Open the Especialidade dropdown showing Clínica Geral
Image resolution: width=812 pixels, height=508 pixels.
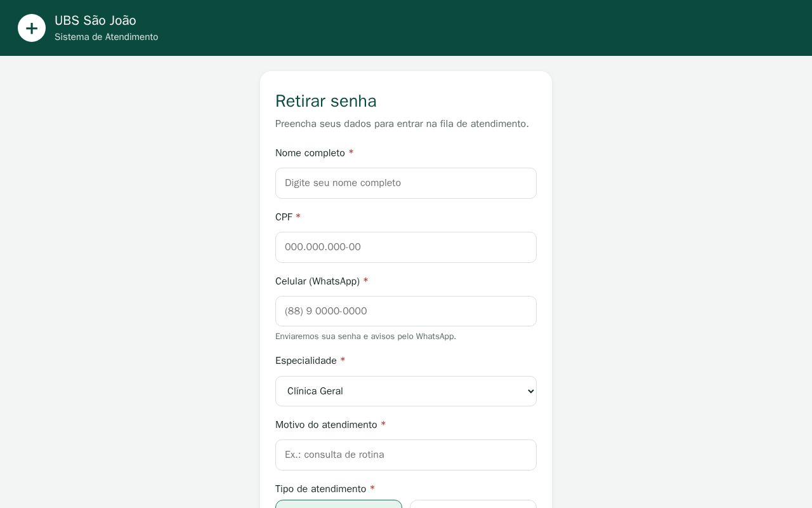point(406,391)
